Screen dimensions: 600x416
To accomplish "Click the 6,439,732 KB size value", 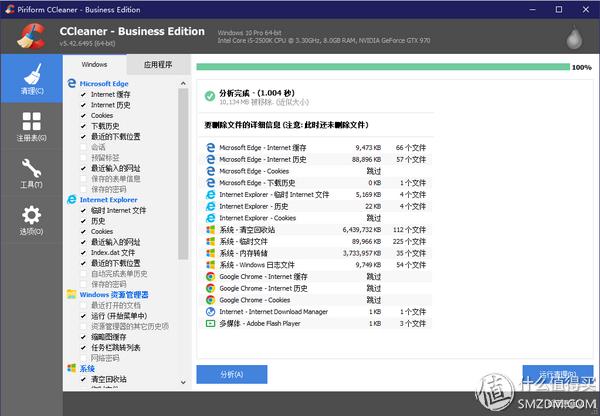I will click(362, 230).
